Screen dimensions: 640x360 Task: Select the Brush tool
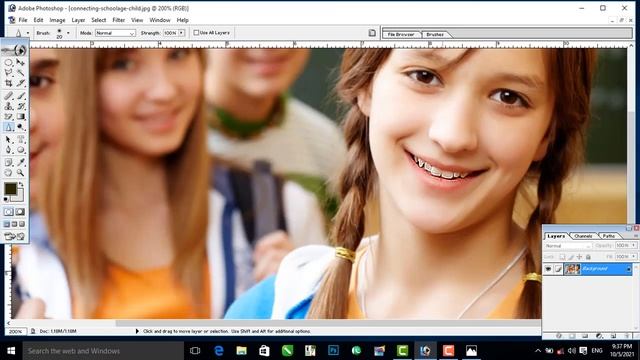coord(20,96)
